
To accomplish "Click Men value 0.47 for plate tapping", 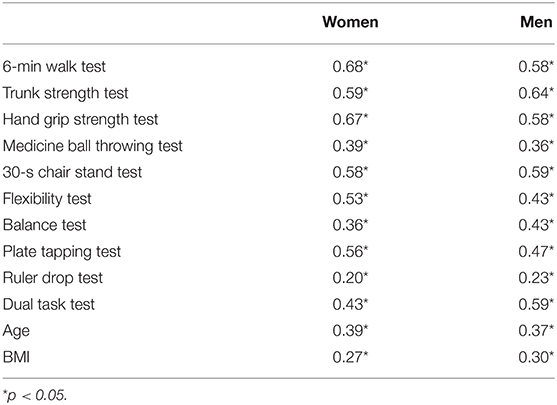I will 536,252.
